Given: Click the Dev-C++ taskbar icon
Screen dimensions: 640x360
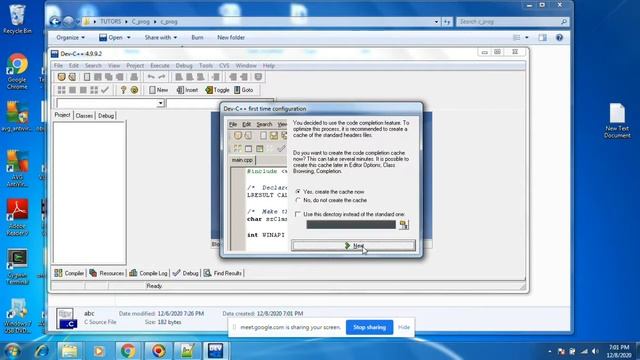Looking at the screenshot, I should (x=216, y=351).
